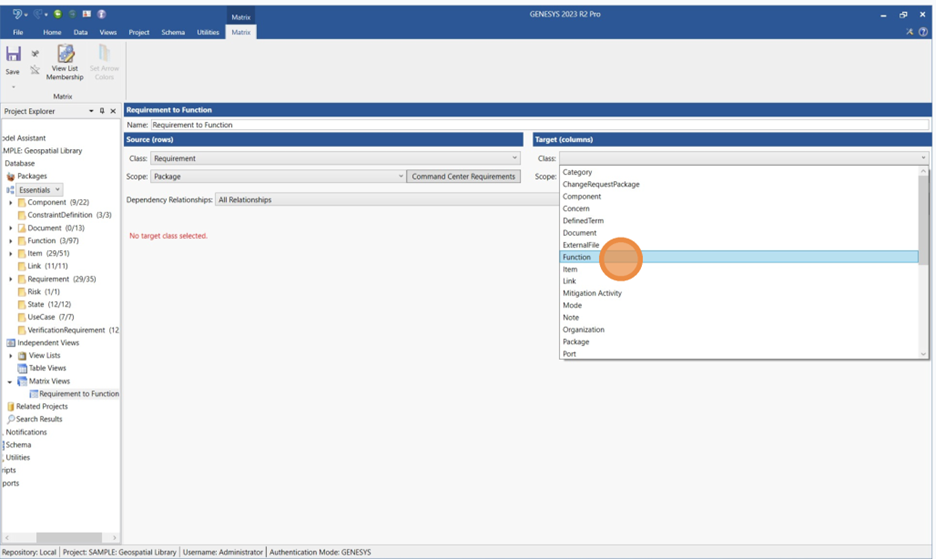
Task: Open the Source Class Requirement dropdown
Action: point(335,158)
